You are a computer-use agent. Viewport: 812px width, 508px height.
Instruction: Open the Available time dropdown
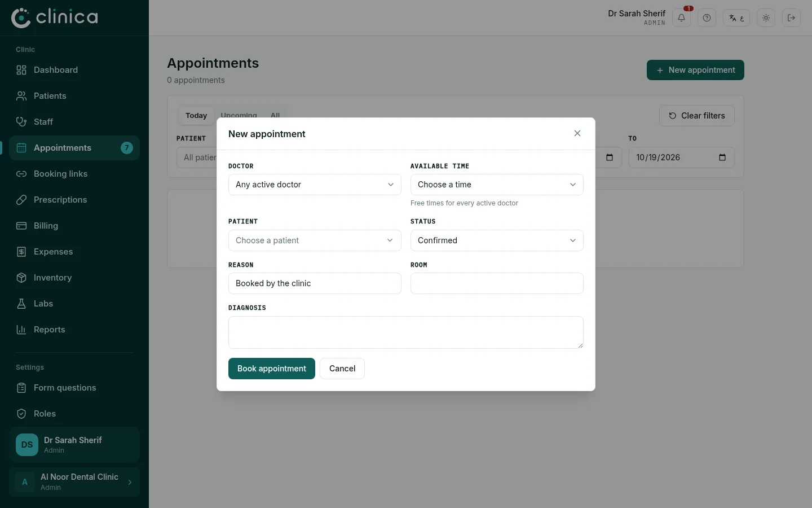pyautogui.click(x=497, y=185)
